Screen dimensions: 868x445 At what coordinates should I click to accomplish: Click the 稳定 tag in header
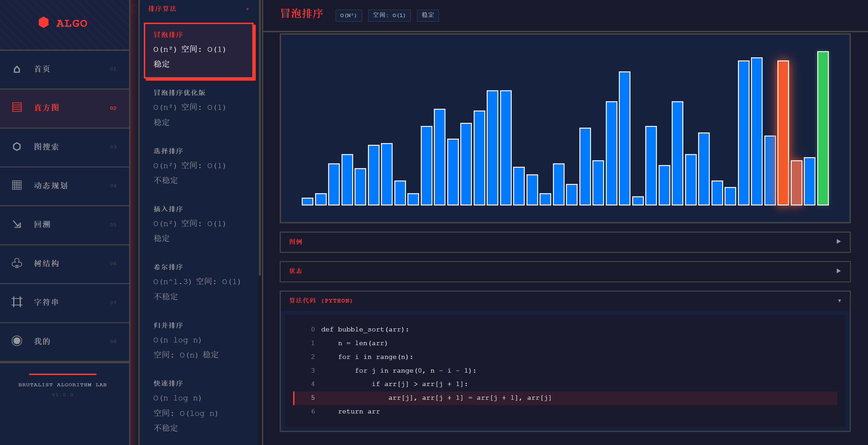[x=428, y=15]
